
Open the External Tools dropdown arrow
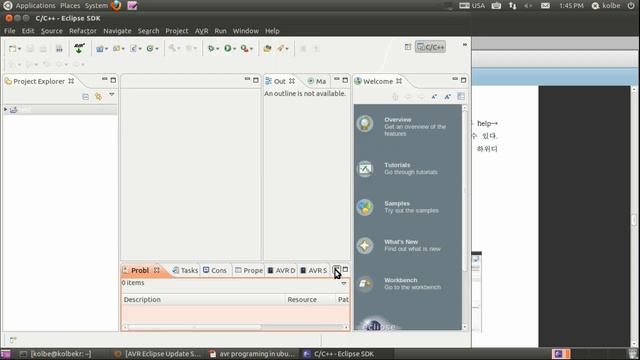pos(251,49)
